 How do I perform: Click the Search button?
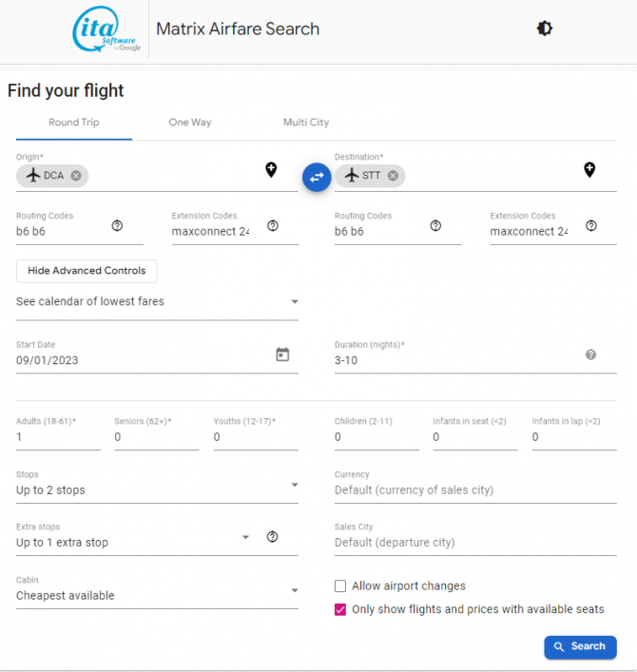(580, 646)
